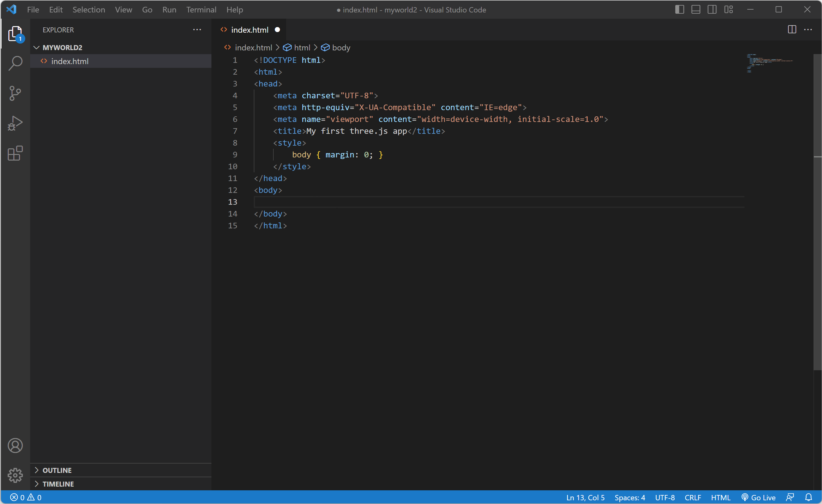
Task: Select the index.html editor tab
Action: tap(249, 30)
